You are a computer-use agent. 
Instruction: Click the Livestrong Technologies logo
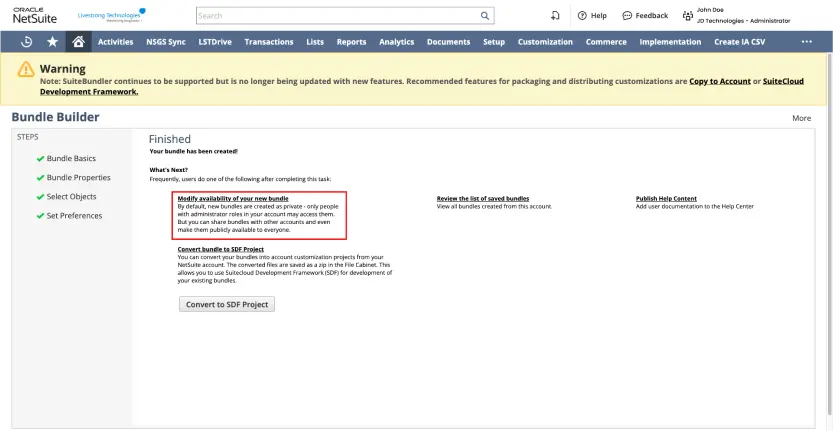(112, 15)
